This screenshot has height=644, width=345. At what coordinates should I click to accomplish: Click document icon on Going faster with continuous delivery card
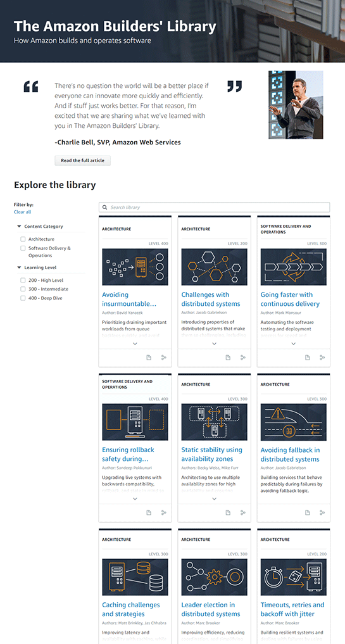tap(307, 358)
